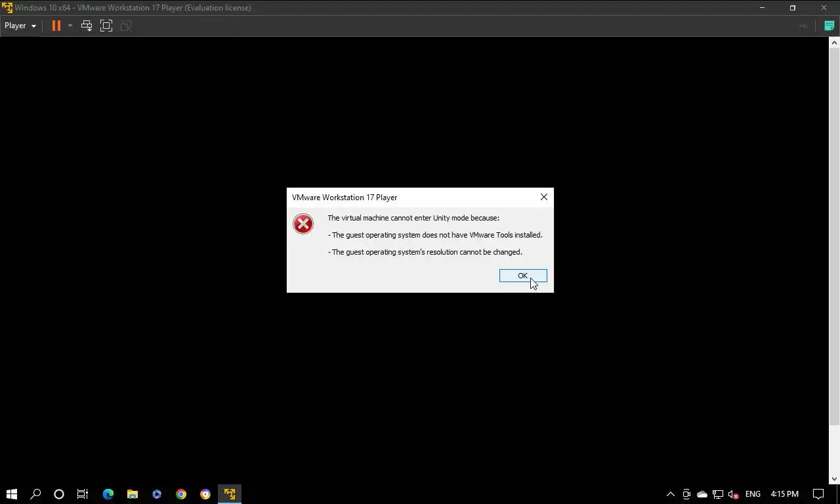Open the blue play-shaped app on taskbar

pyautogui.click(x=157, y=494)
